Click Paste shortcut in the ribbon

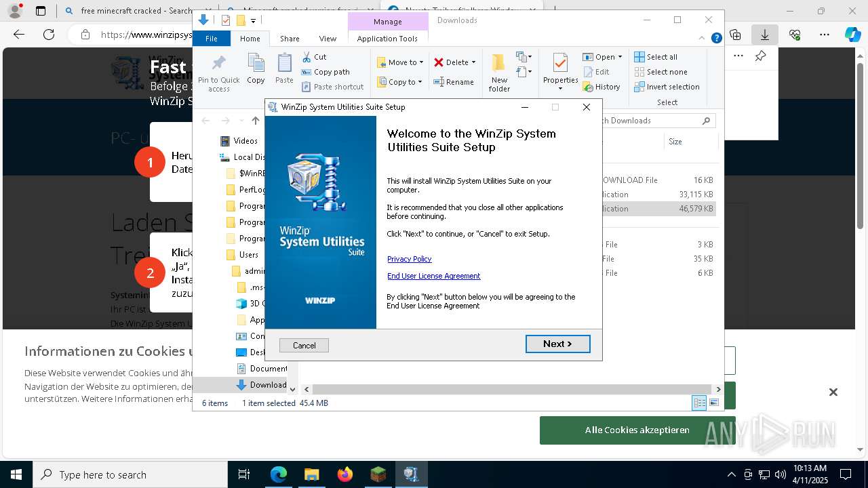pyautogui.click(x=332, y=87)
